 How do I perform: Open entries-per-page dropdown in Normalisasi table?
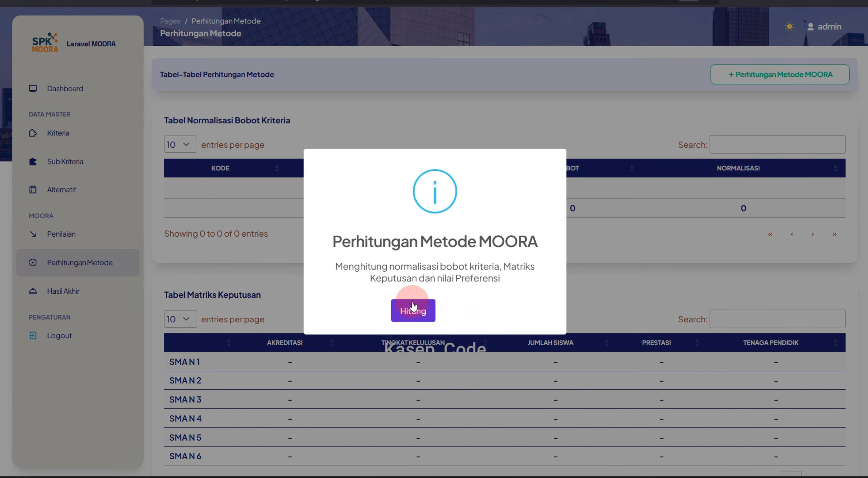pos(180,145)
